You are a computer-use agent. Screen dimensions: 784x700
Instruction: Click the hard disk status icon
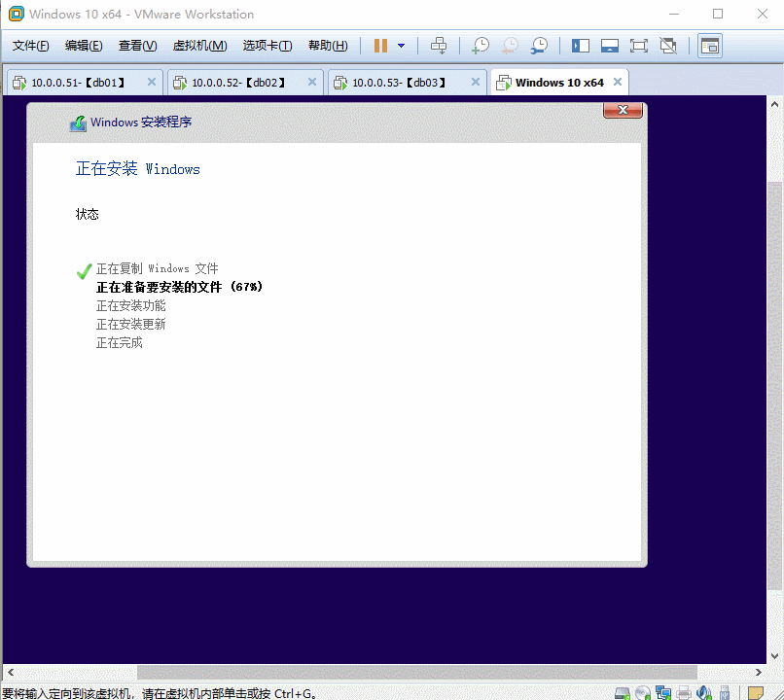pyautogui.click(x=623, y=693)
